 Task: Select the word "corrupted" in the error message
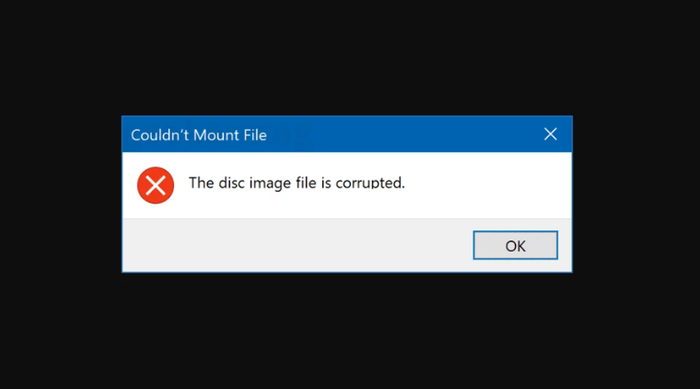click(369, 184)
